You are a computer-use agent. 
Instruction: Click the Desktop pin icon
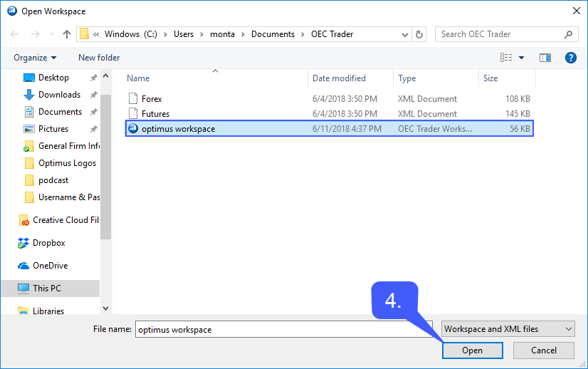[x=93, y=78]
